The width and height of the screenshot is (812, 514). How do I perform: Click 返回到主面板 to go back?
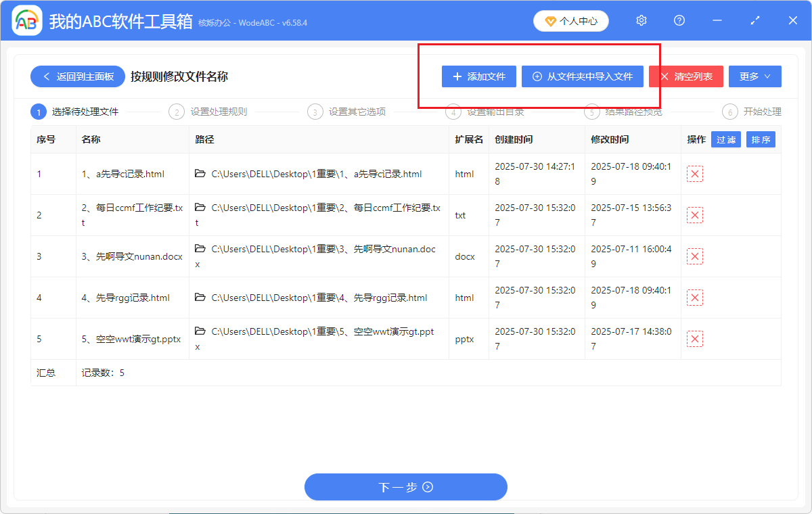click(76, 76)
